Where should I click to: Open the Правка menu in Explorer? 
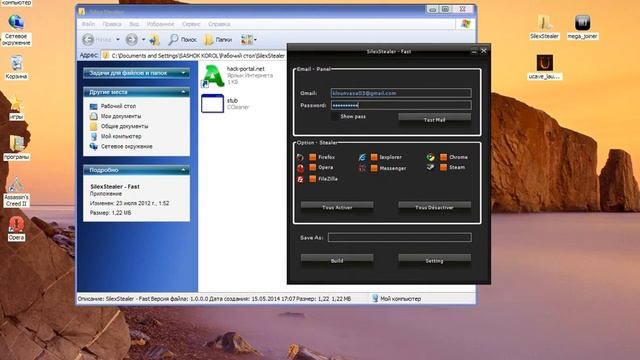click(112, 24)
